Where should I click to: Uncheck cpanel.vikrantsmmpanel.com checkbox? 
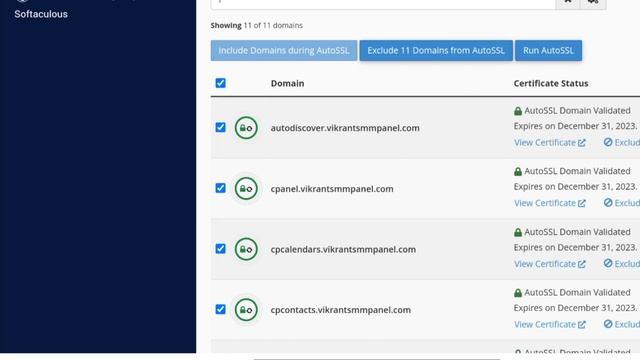click(220, 188)
